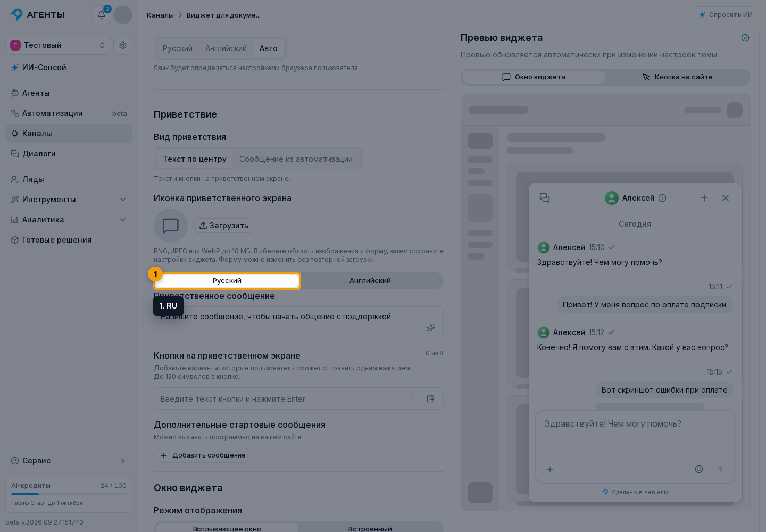Open ИИ-Сенсей in the sidebar

[69, 68]
